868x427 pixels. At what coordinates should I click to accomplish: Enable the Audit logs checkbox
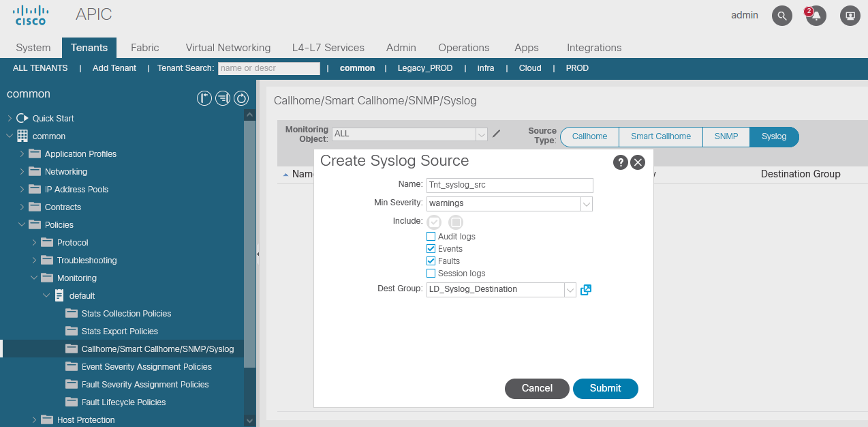tap(431, 237)
